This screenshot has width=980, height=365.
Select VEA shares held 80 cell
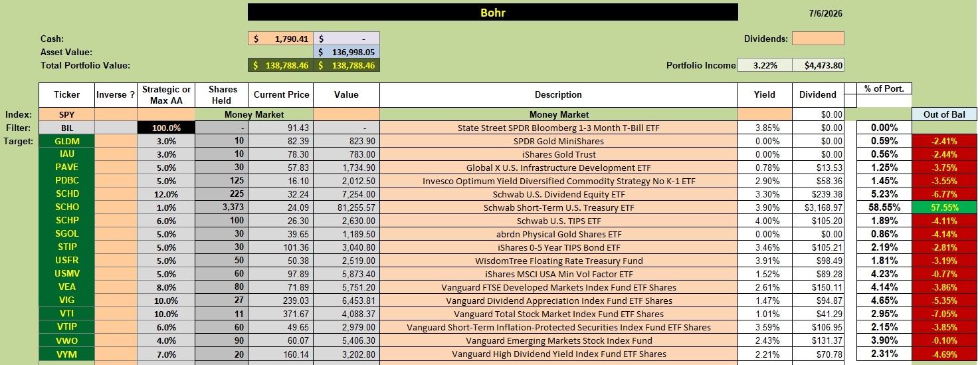(221, 287)
